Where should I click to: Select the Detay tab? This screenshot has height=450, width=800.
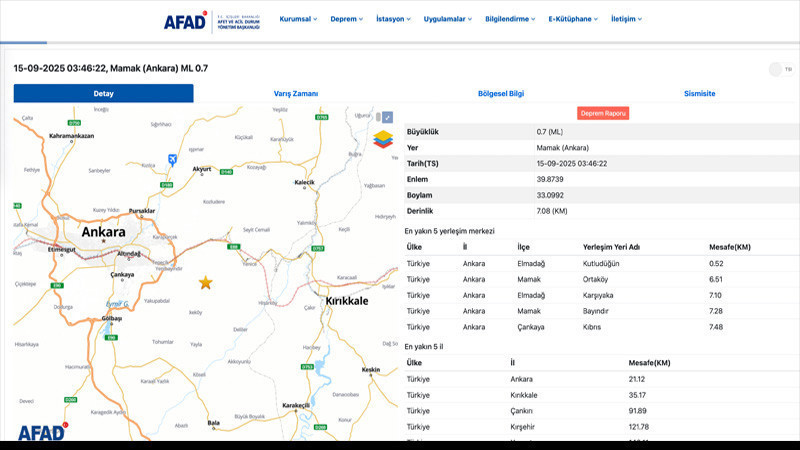(x=103, y=93)
